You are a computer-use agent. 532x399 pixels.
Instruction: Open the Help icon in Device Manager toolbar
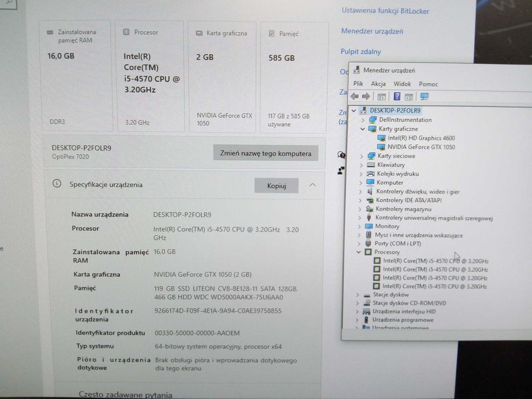[397, 96]
